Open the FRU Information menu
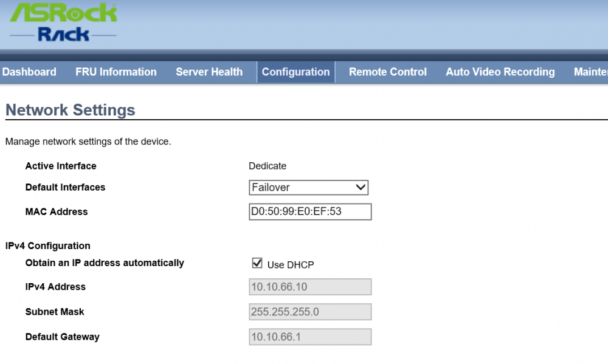Image resolution: width=608 pixels, height=364 pixels. [x=116, y=72]
